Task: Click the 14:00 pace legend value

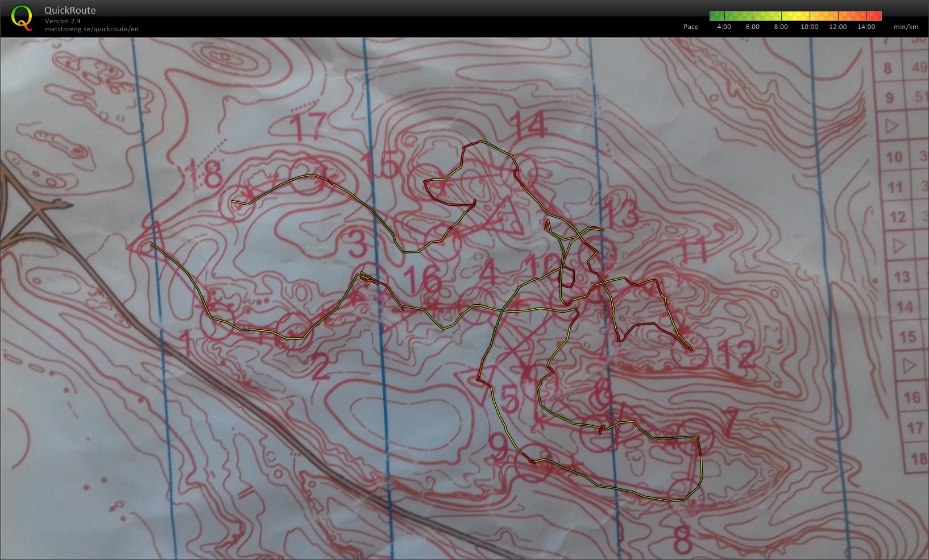Action: point(866,27)
